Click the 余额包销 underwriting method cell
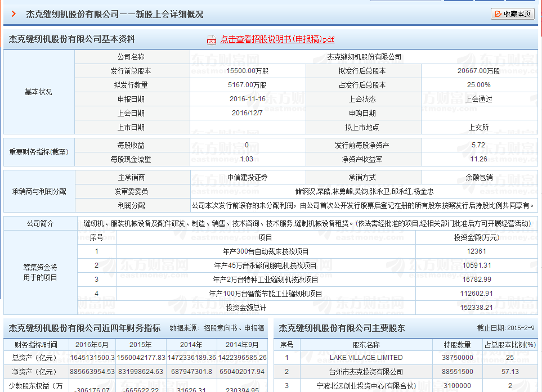 479,178
